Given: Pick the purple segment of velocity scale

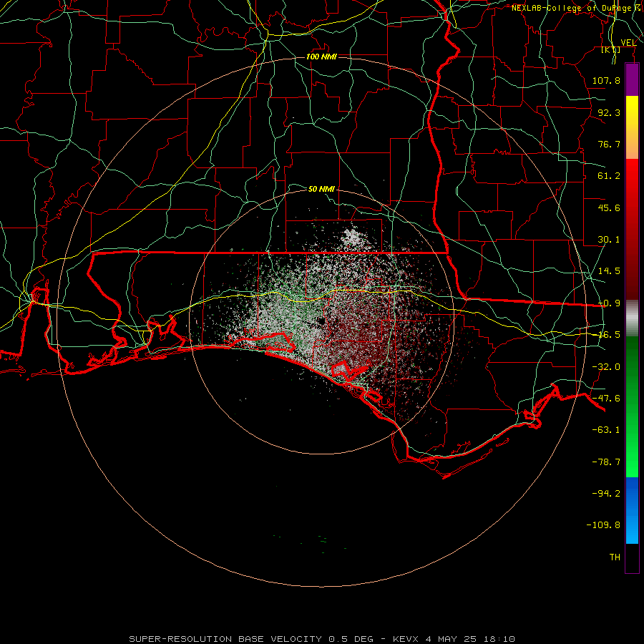Looking at the screenshot, I should [x=632, y=80].
